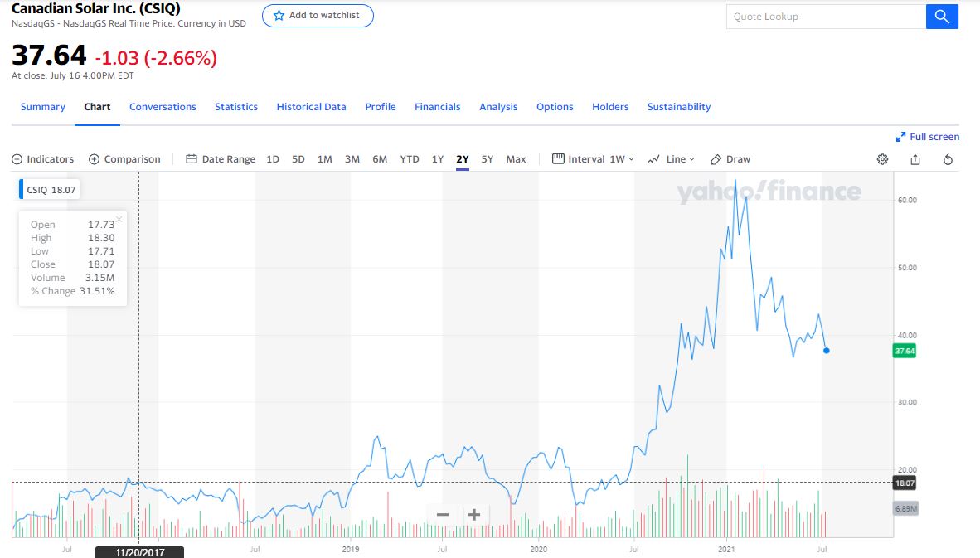This screenshot has height=558, width=980.
Task: Select the Max range
Action: pyautogui.click(x=516, y=159)
